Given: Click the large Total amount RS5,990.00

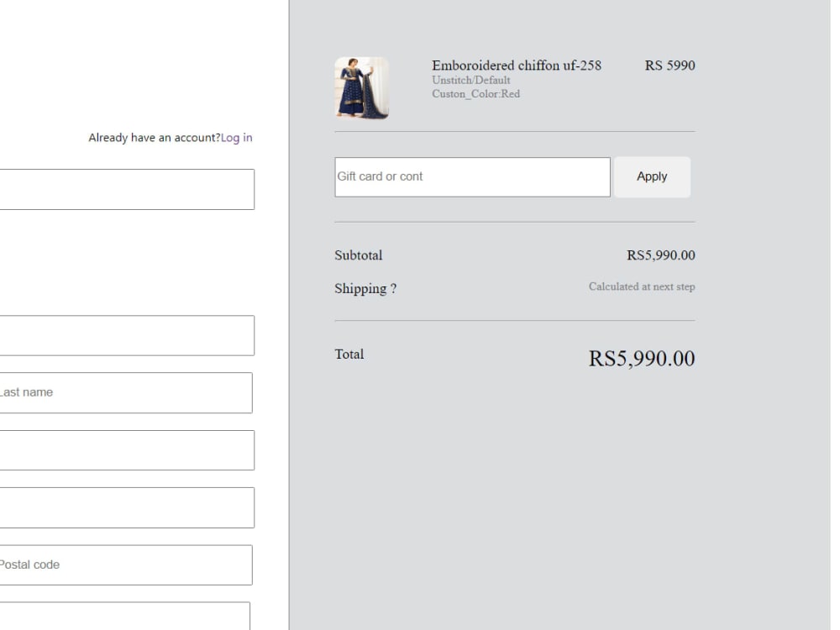Looking at the screenshot, I should point(641,359).
